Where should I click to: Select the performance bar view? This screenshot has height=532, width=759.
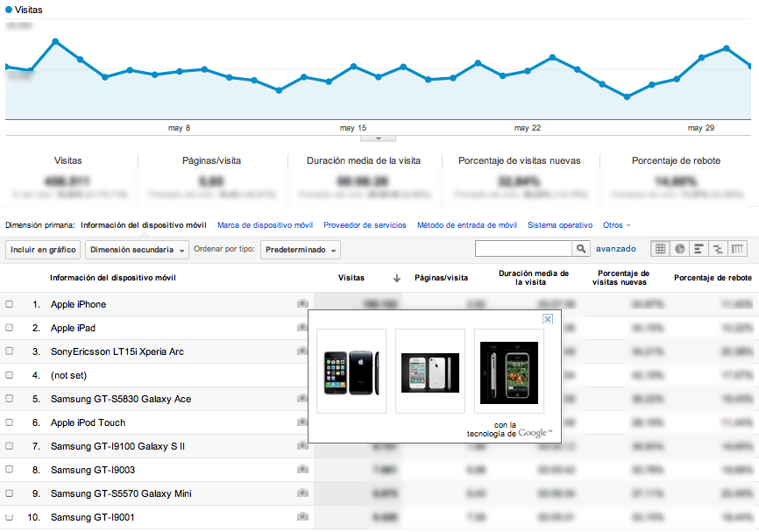[x=699, y=250]
